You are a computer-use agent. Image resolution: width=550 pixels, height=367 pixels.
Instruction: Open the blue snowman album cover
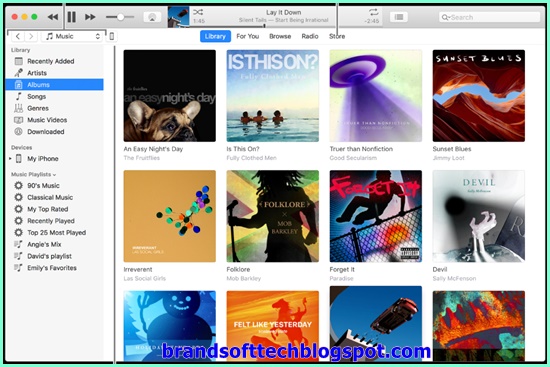pos(169,326)
